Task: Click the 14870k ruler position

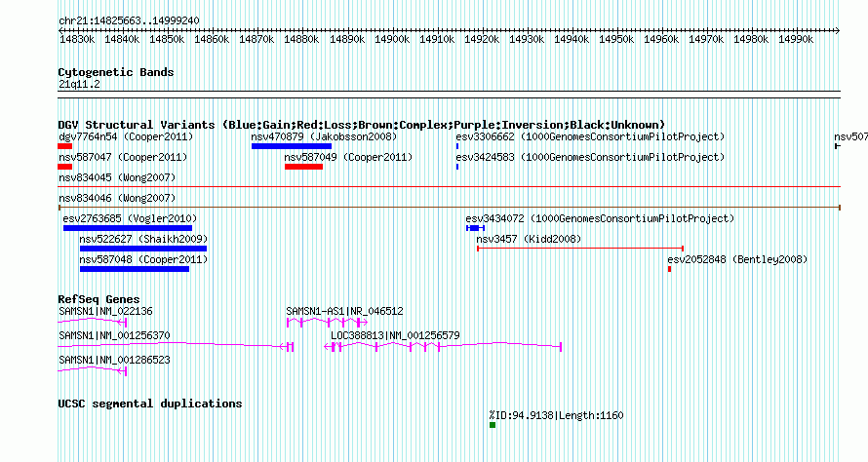Action: [256, 40]
